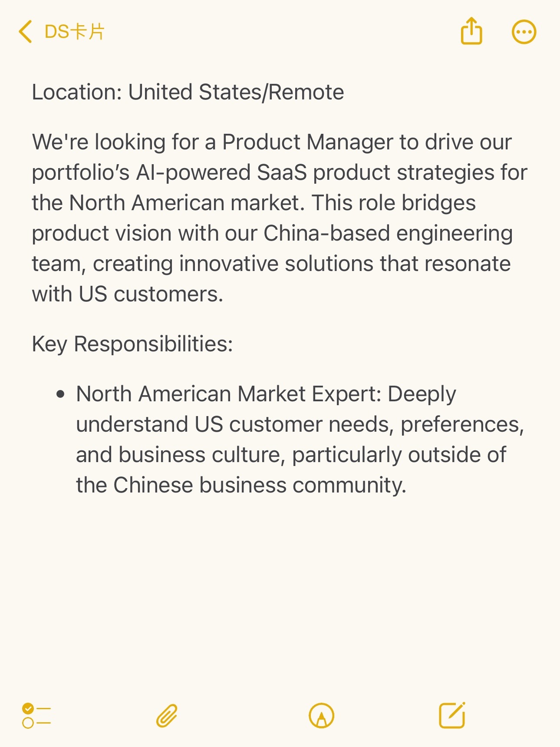The image size is (560, 747).
Task: Click the bullet point before 'North American Market Expert'
Action: [60, 394]
